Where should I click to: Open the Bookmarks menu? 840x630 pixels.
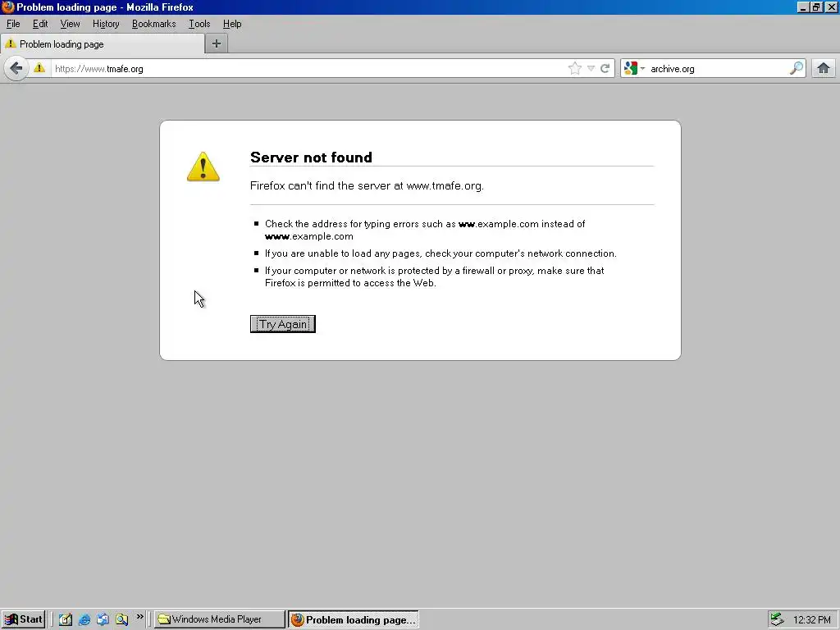153,24
